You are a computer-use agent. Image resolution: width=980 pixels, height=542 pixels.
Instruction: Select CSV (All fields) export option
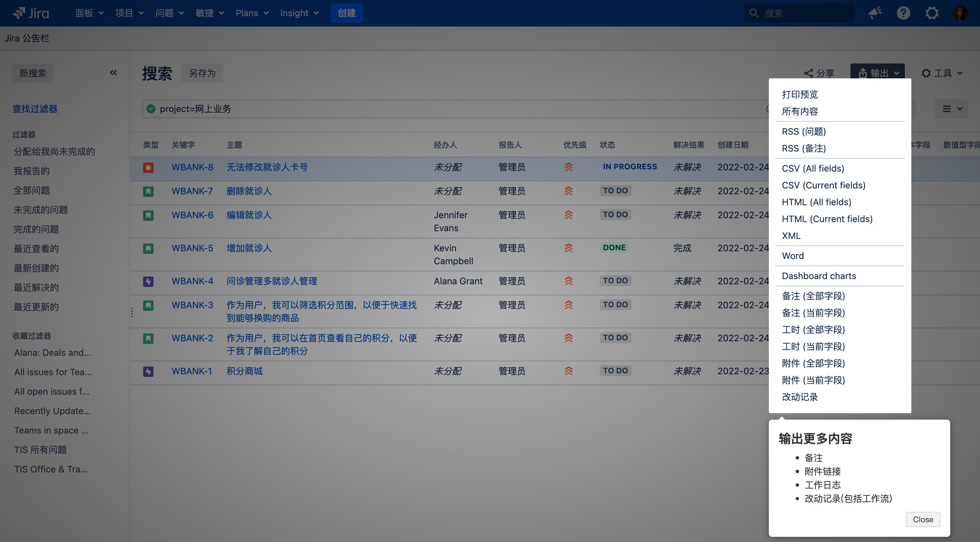point(813,168)
